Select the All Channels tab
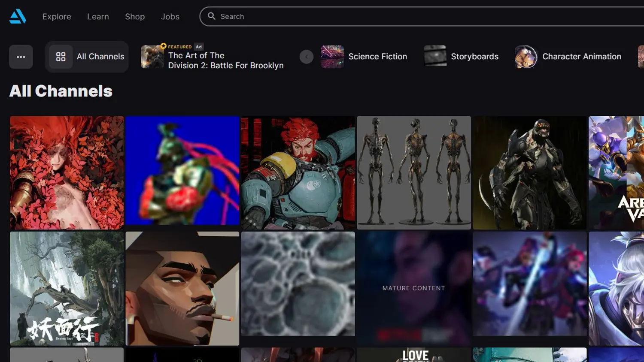 click(87, 57)
